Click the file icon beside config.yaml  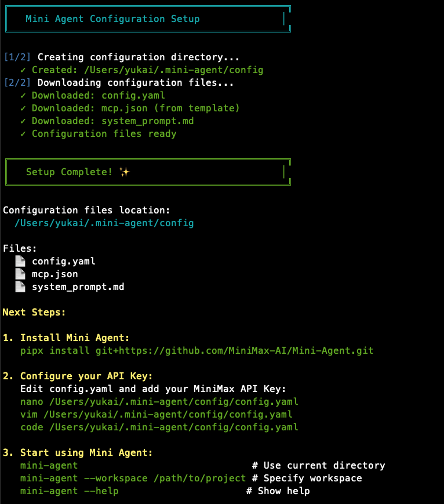coord(20,261)
